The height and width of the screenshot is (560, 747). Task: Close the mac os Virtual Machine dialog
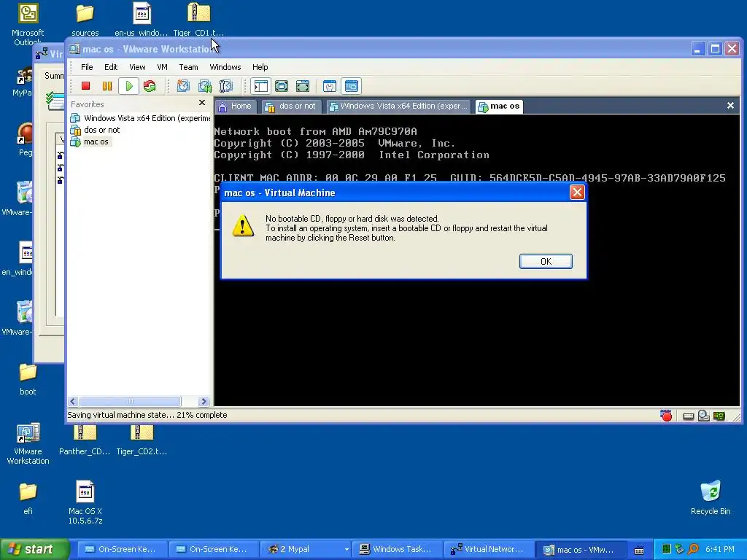(577, 192)
